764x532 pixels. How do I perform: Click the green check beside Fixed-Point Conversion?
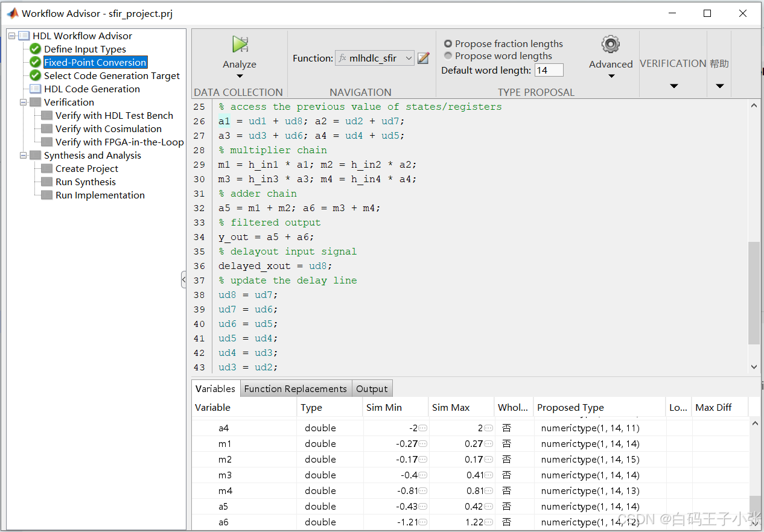(36, 62)
